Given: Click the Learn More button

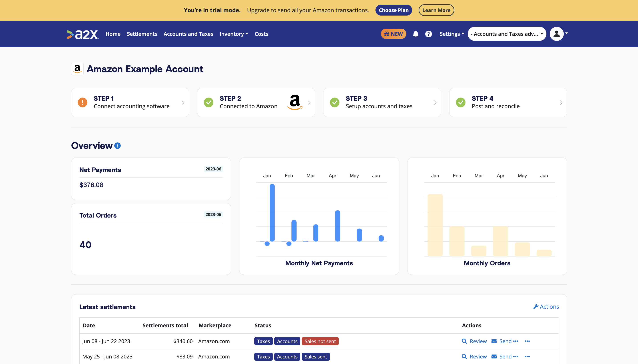Looking at the screenshot, I should pyautogui.click(x=436, y=10).
